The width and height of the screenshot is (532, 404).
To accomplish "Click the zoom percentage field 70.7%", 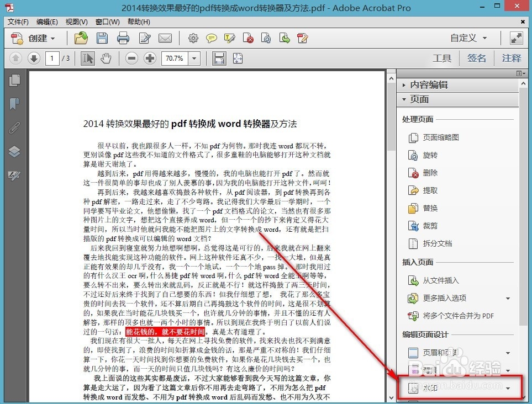I will [175, 59].
